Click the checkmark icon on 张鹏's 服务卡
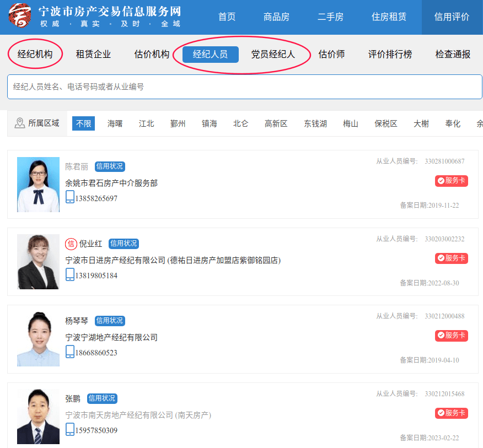The height and width of the screenshot is (448, 483). pos(441,413)
